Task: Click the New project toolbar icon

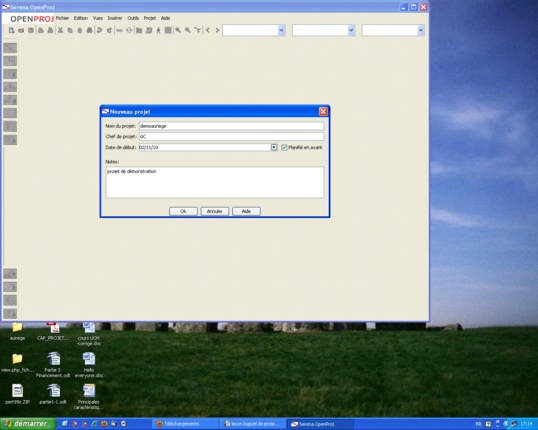Action: (11, 31)
